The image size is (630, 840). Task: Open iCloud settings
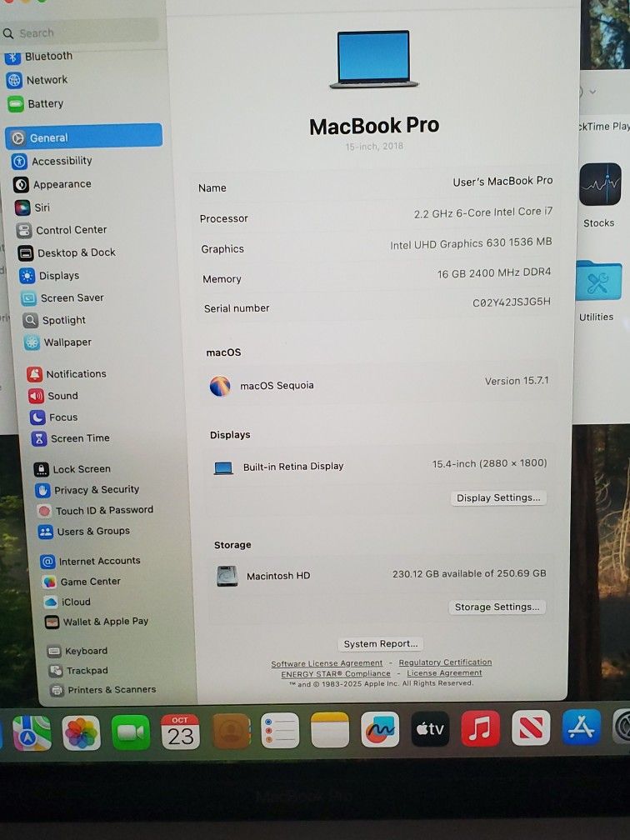click(x=67, y=602)
